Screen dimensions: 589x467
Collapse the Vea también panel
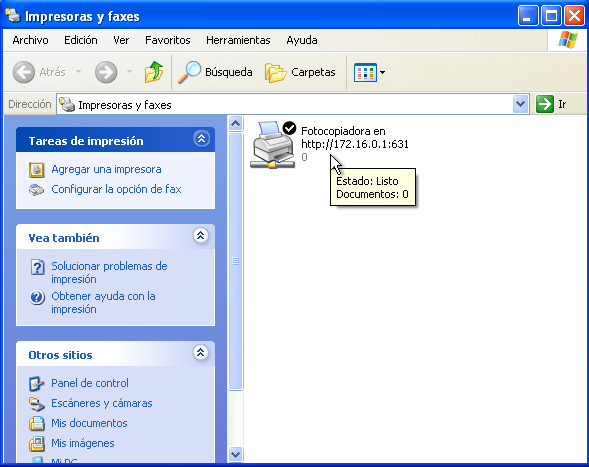pyautogui.click(x=201, y=236)
